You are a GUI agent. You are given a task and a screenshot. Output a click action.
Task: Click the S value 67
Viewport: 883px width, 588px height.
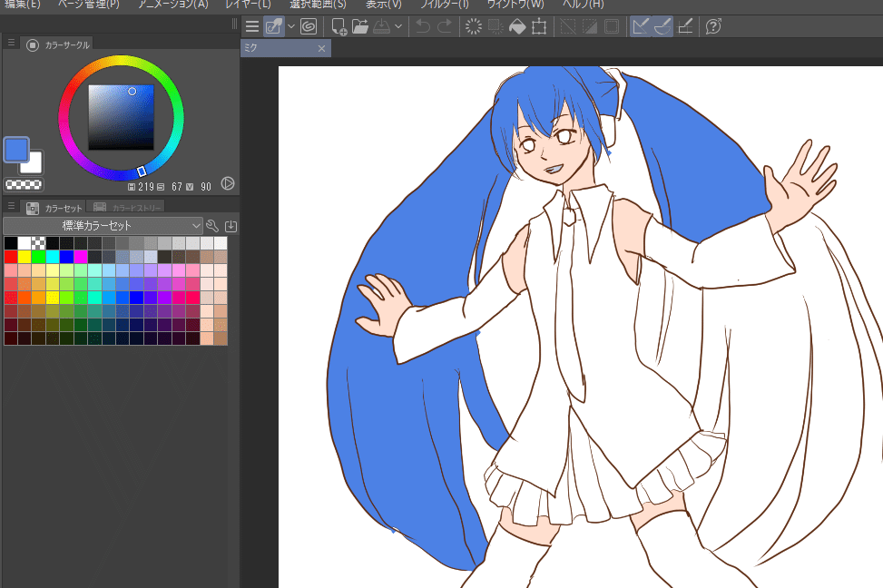[177, 186]
